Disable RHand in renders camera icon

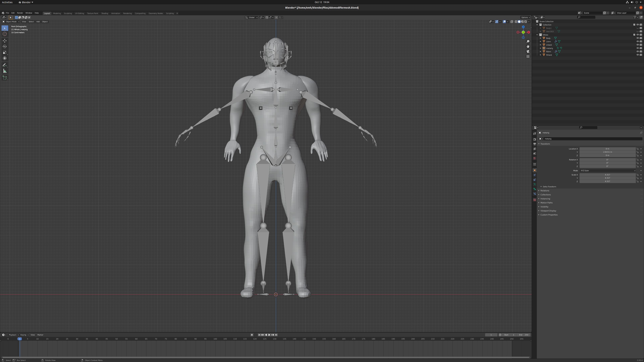[641, 55]
